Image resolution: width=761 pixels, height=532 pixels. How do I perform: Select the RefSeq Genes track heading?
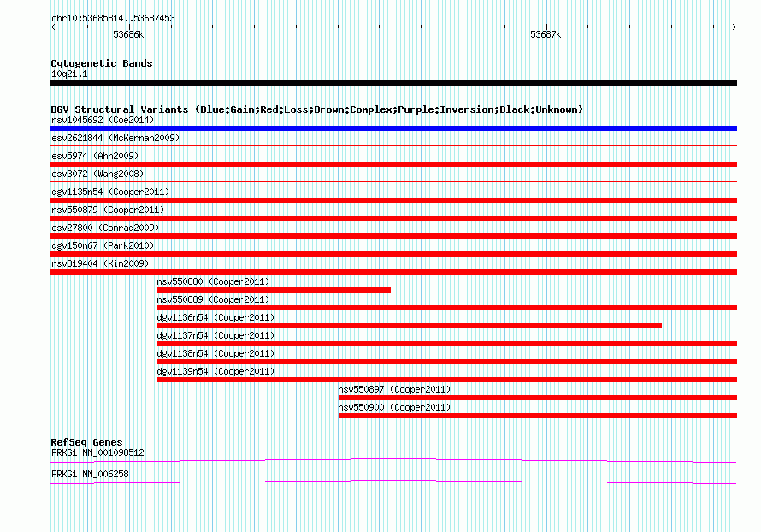point(86,442)
